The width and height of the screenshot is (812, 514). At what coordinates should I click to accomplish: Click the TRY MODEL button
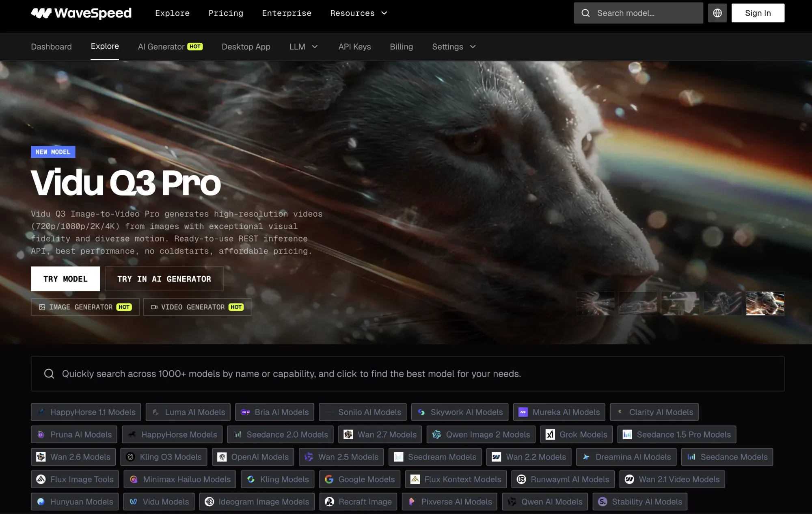coord(65,279)
